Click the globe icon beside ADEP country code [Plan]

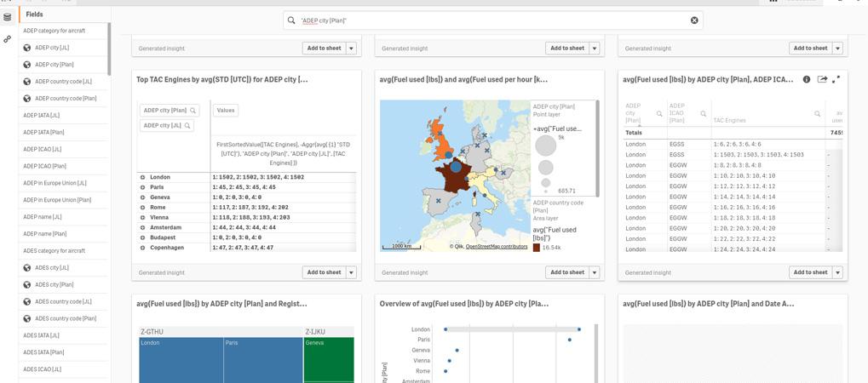(26, 99)
